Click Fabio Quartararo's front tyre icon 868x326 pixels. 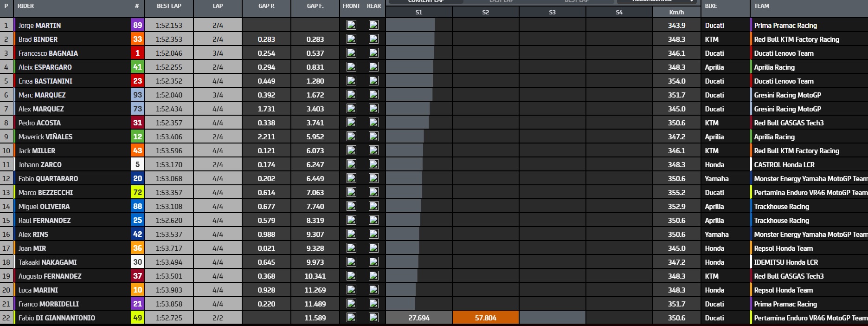click(x=351, y=178)
